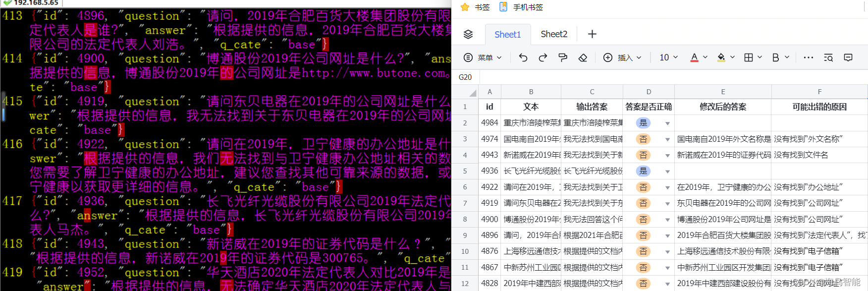This screenshot has height=291, width=868.
Task: Click header cell 答案是否正确
Action: tap(649, 107)
